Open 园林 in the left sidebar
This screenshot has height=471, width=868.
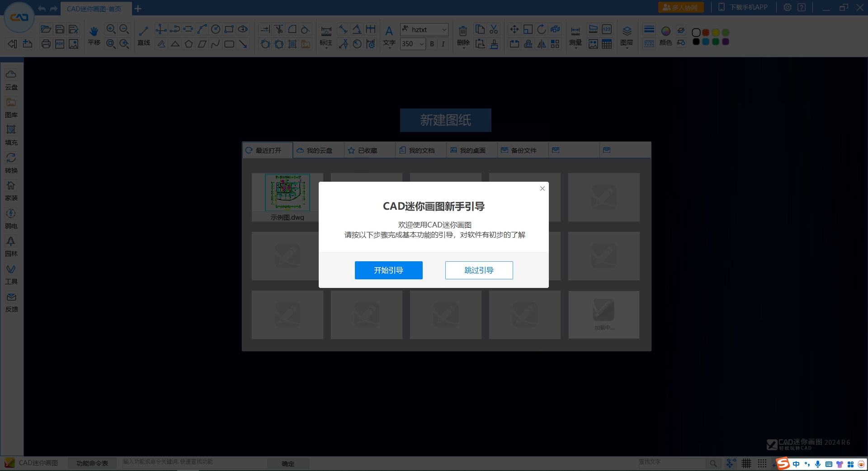tap(11, 246)
